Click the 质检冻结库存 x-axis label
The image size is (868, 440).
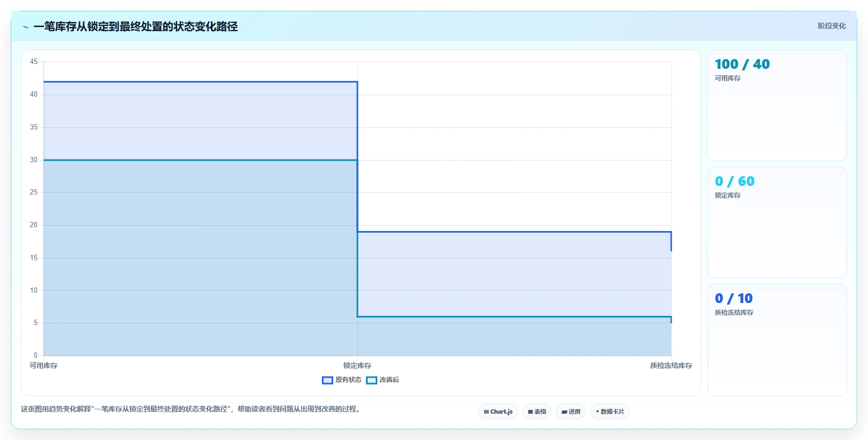tap(671, 365)
